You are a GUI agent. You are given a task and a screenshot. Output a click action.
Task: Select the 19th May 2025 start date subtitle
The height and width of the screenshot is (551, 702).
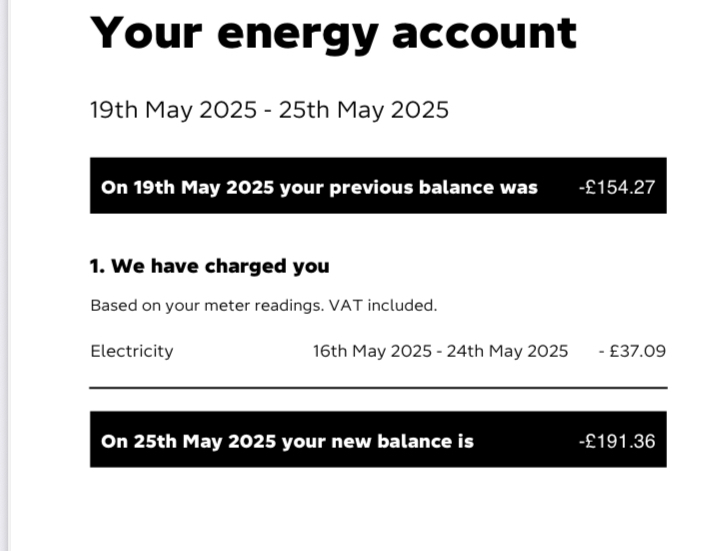(174, 110)
